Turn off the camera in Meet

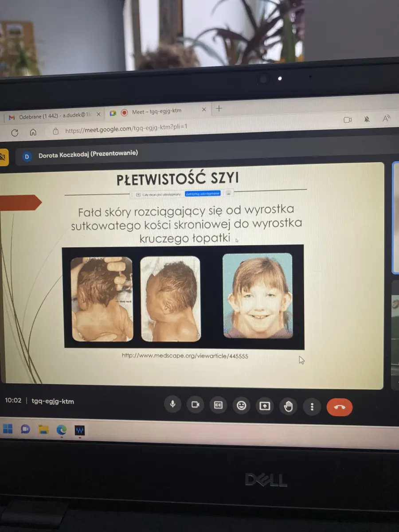(195, 405)
